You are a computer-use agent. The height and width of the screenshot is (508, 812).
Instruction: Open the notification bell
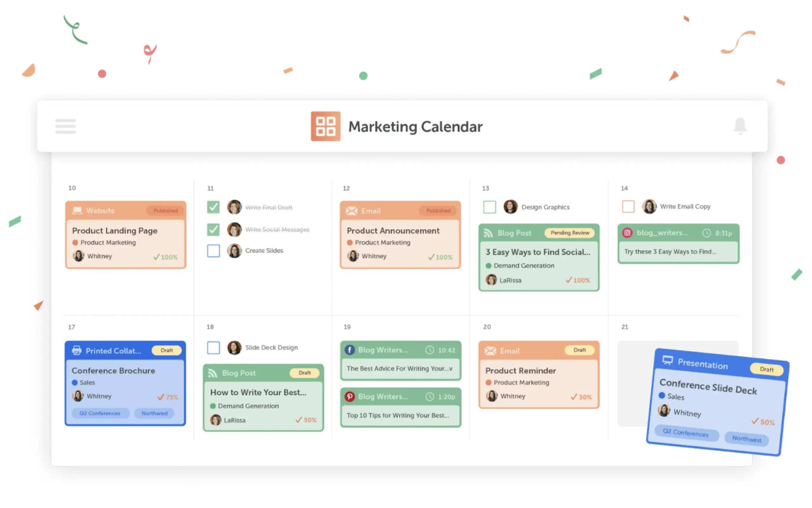pos(741,126)
